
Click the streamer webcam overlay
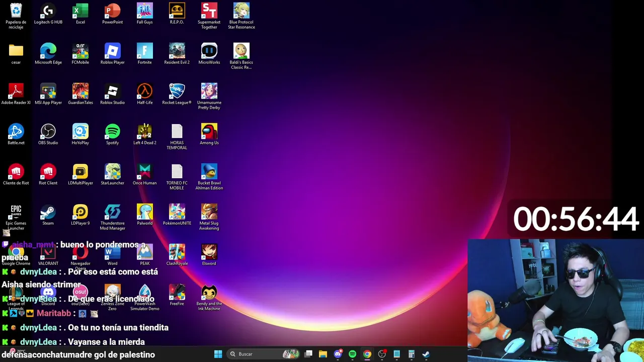556,300
